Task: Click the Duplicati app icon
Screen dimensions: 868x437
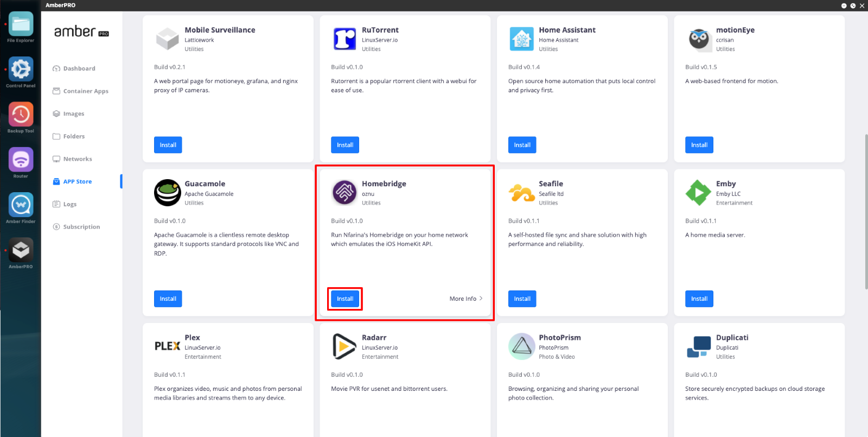Action: pyautogui.click(x=699, y=346)
